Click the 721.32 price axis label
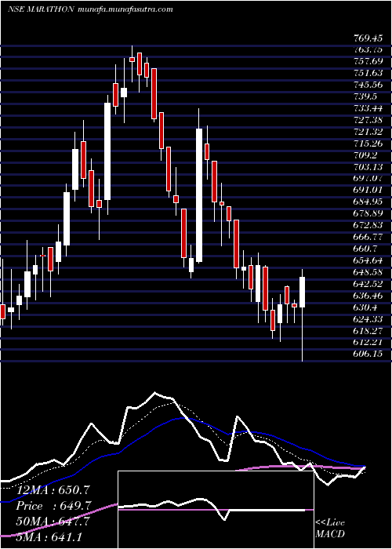 [368, 132]
